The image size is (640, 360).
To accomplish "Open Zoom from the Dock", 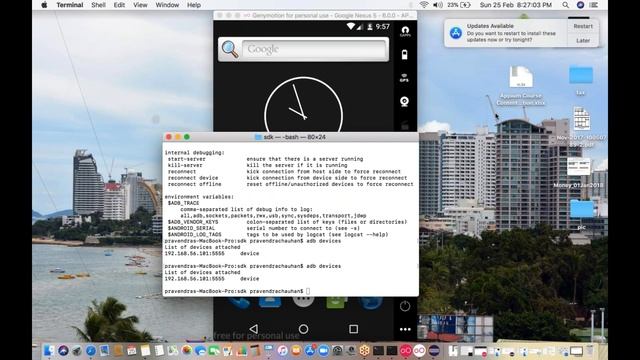I will [x=324, y=350].
